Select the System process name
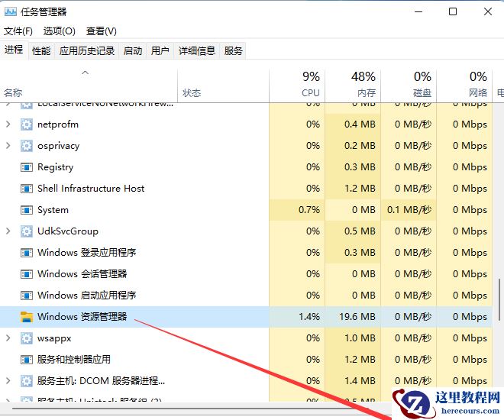 coord(53,210)
